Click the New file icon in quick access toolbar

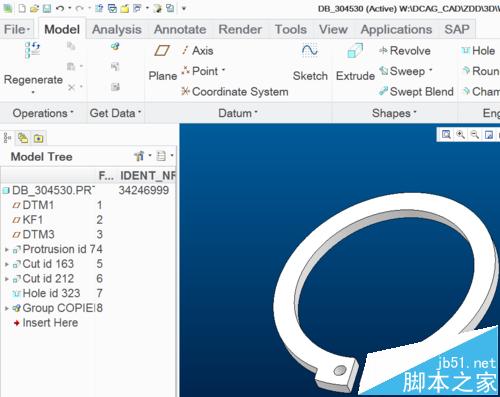22,8
